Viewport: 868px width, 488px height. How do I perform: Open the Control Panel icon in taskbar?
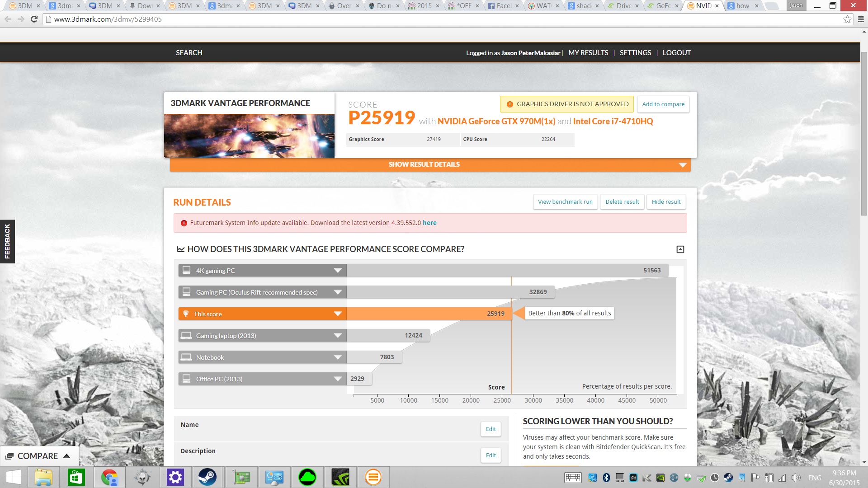pyautogui.click(x=274, y=477)
